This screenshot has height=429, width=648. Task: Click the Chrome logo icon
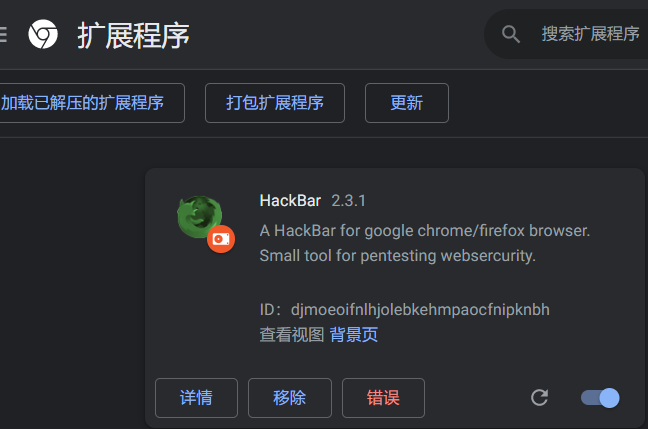coord(43,34)
